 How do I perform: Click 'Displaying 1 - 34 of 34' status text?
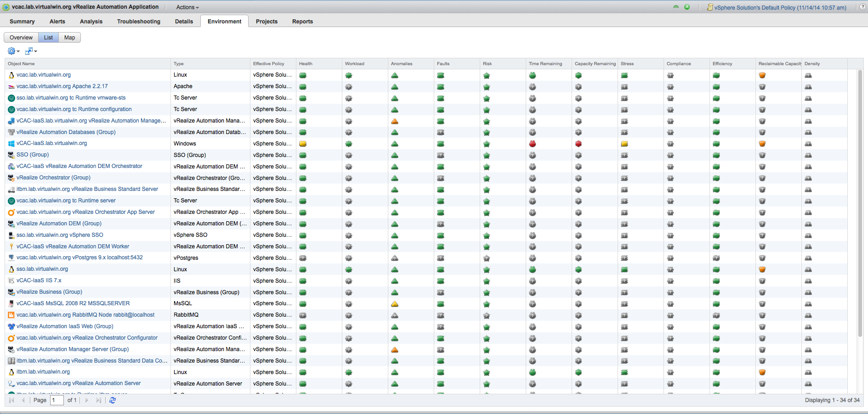pos(832,400)
